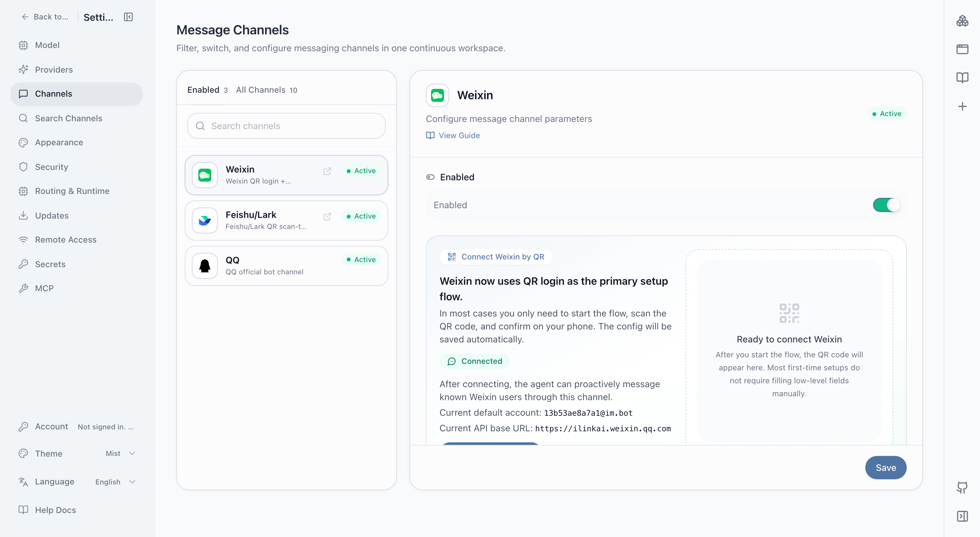Open the browser window icon in right rail

[x=962, y=49]
